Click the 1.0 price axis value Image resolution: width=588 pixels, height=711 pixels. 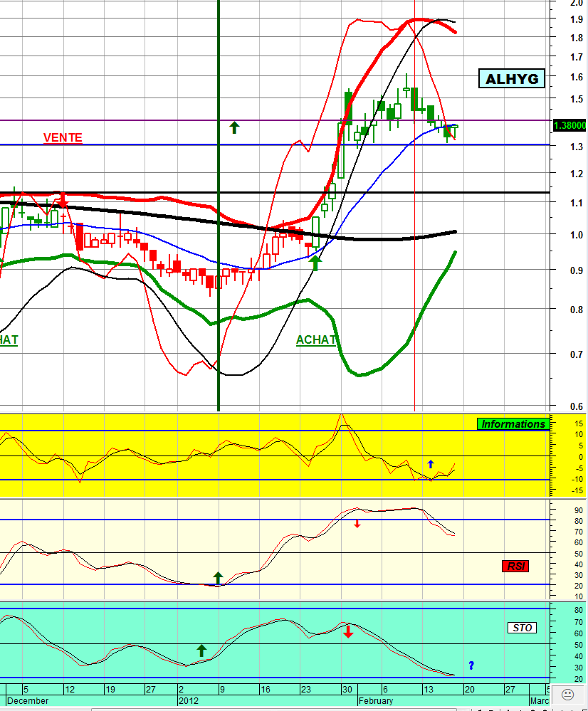[577, 235]
